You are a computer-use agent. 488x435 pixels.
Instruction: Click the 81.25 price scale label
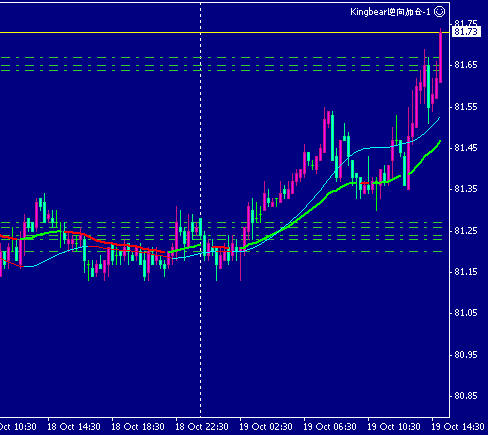[x=466, y=231]
